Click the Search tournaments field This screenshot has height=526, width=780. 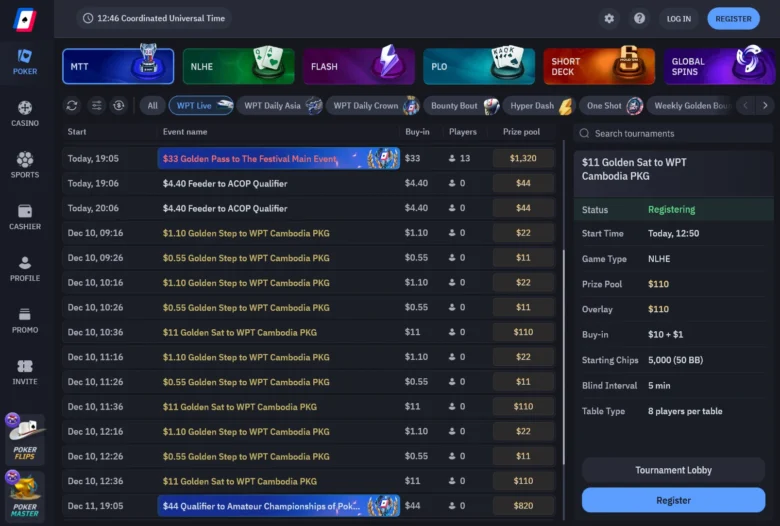pos(675,133)
